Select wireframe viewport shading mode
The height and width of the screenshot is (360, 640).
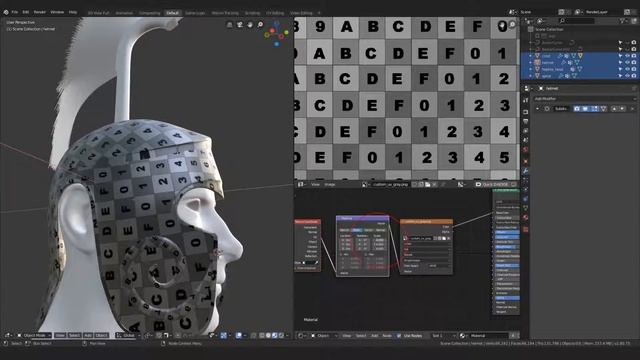tap(262, 336)
